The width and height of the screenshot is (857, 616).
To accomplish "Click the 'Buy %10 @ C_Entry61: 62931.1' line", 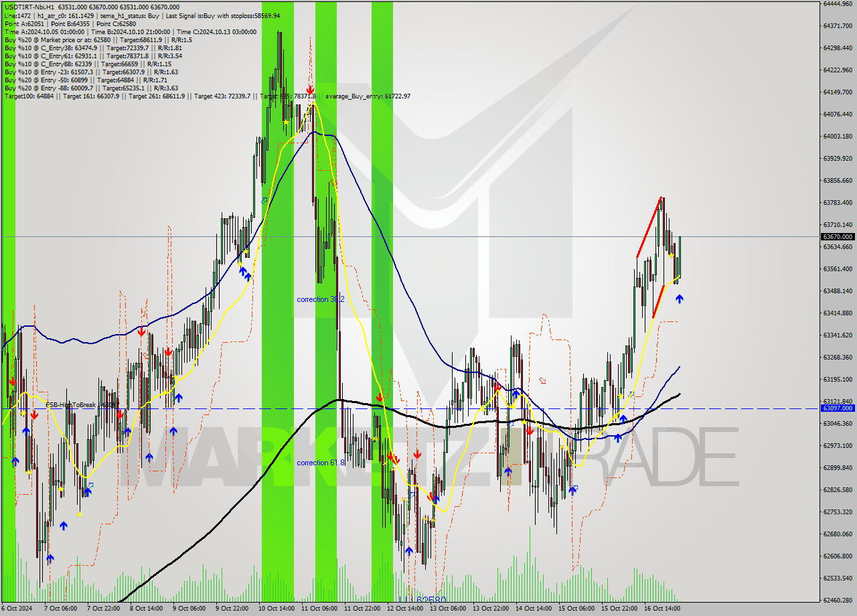I will [93, 56].
